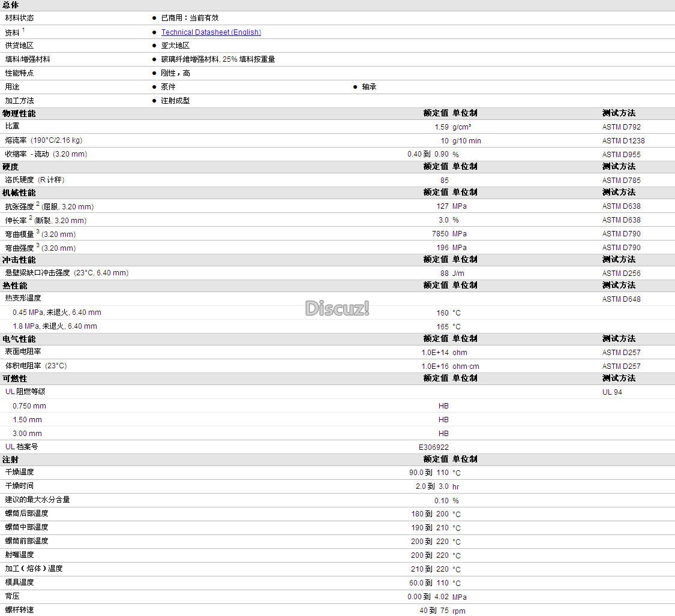Select the 127 MPa tensile strength value
The image size is (675, 616).
(451, 206)
